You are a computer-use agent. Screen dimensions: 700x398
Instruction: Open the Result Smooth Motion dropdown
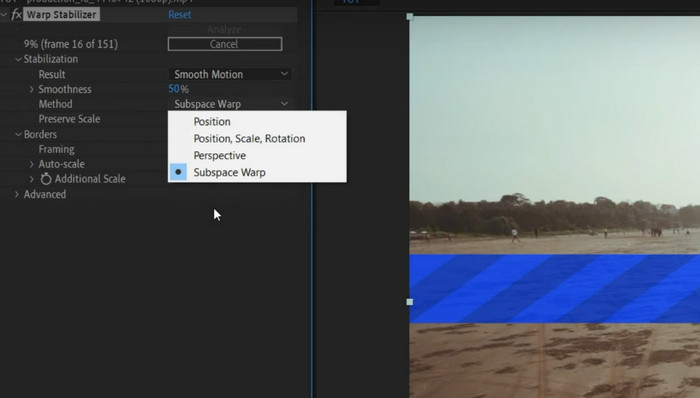pos(230,74)
